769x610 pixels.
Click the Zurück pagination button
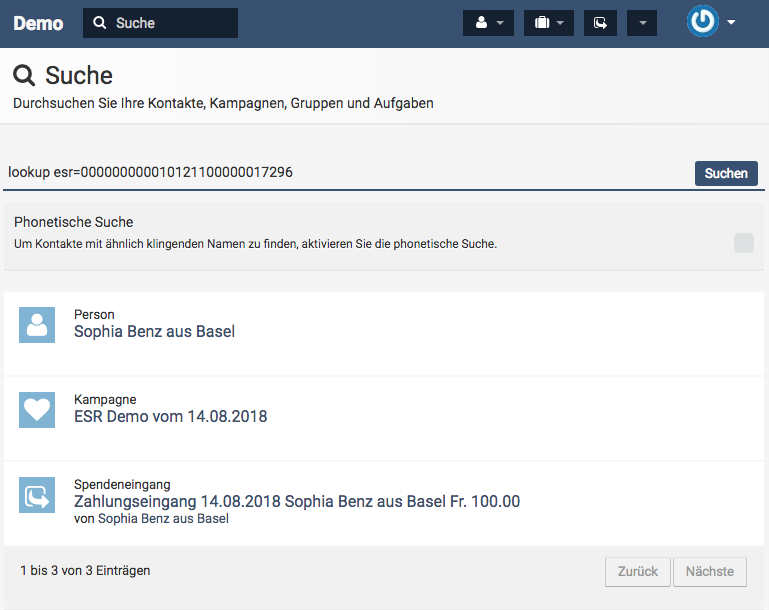pyautogui.click(x=638, y=571)
